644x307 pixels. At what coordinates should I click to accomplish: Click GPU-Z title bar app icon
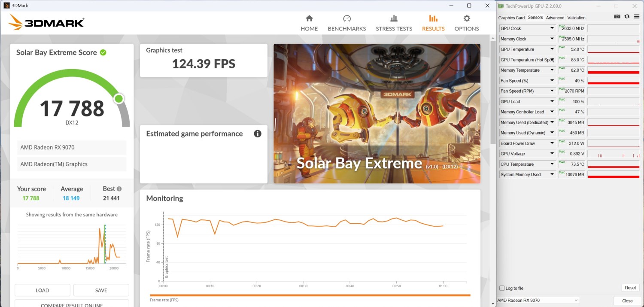(501, 6)
